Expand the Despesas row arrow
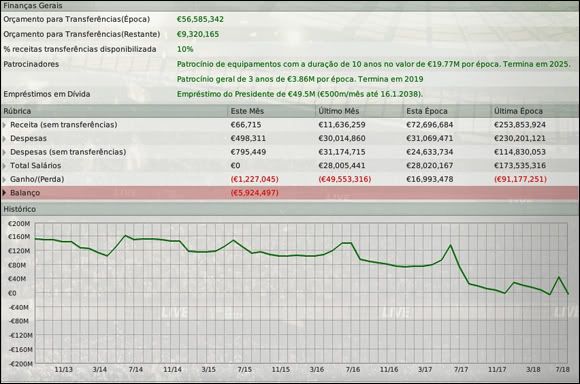Viewport: 580px width, 384px height. tap(4, 139)
